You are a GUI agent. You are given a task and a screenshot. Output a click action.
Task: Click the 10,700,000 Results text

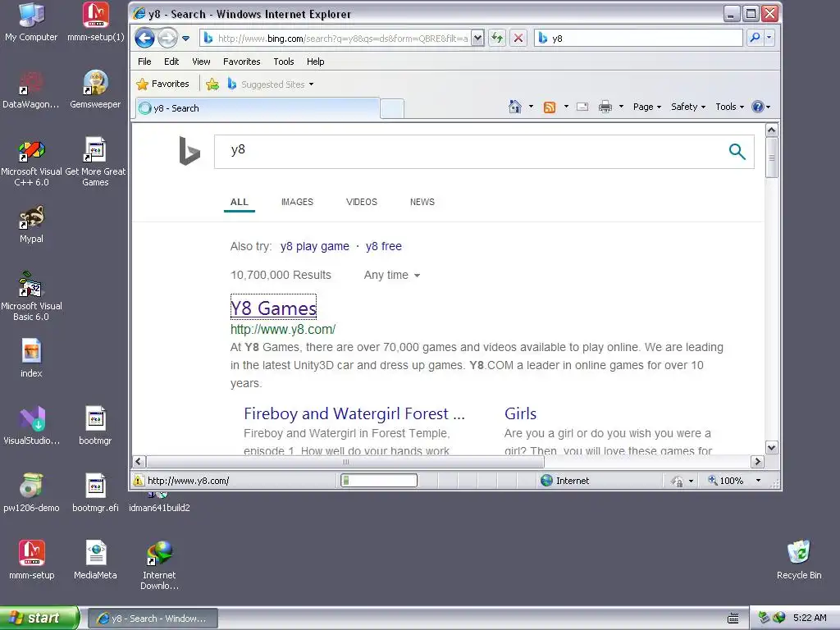281,276
